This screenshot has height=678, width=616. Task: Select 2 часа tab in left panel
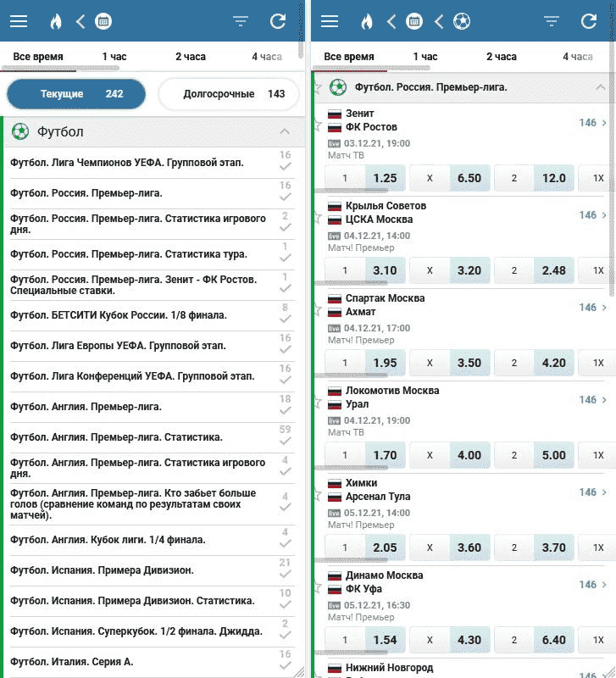click(x=191, y=57)
